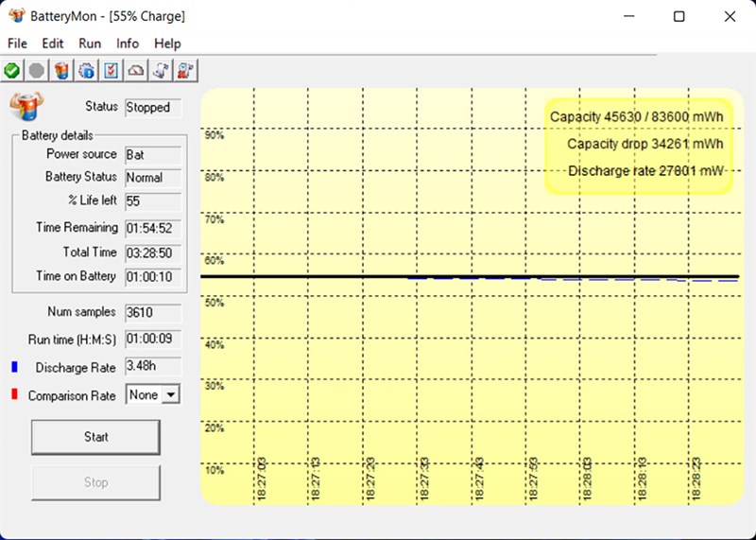
Task: Click the speedometer gauge toolbar icon
Action: click(136, 71)
